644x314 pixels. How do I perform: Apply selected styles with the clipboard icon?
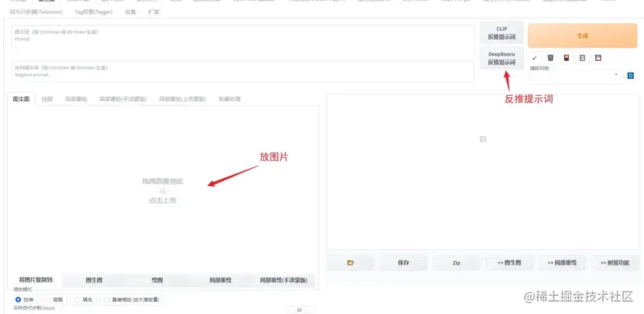pos(582,58)
